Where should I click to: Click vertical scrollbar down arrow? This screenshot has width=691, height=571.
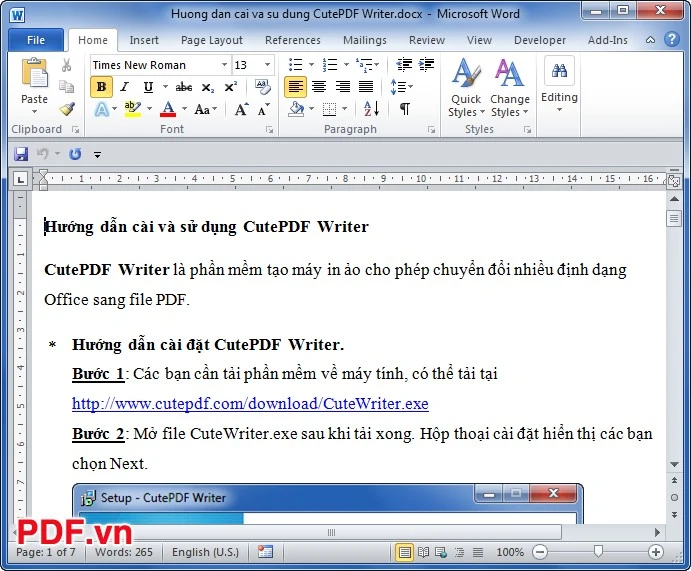click(x=674, y=464)
